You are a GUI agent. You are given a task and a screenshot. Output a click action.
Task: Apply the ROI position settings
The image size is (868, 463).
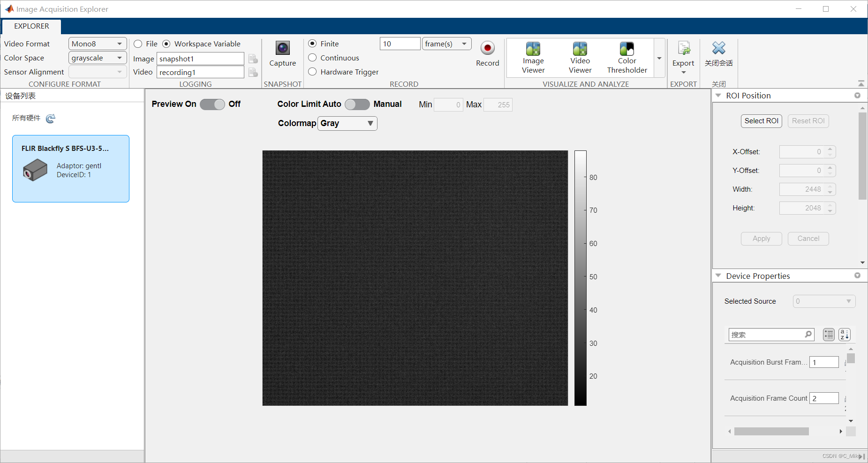pyautogui.click(x=761, y=239)
